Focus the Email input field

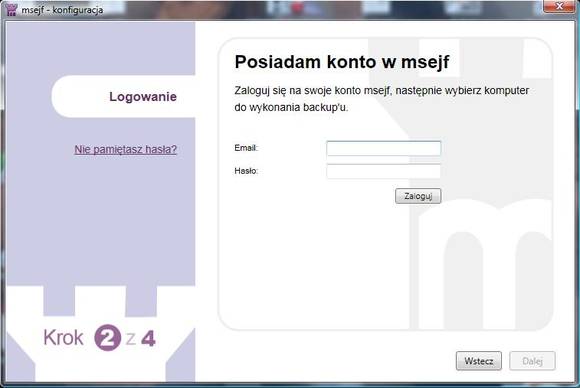pos(384,148)
